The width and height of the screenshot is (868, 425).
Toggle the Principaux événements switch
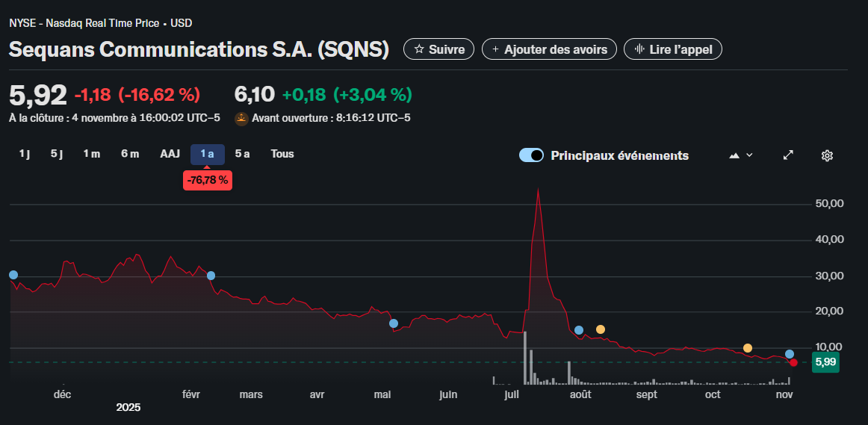coord(531,155)
